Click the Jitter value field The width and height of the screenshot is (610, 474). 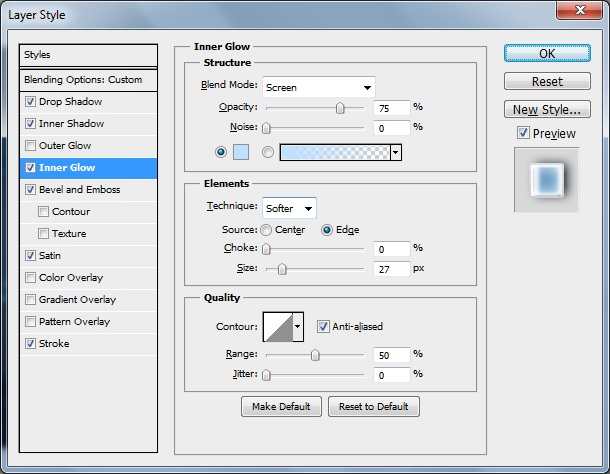pyautogui.click(x=391, y=375)
